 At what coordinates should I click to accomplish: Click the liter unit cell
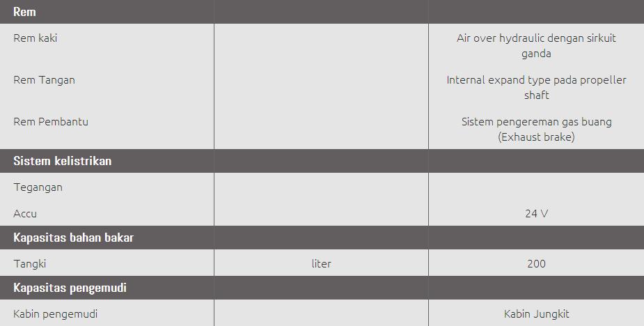pyautogui.click(x=321, y=263)
